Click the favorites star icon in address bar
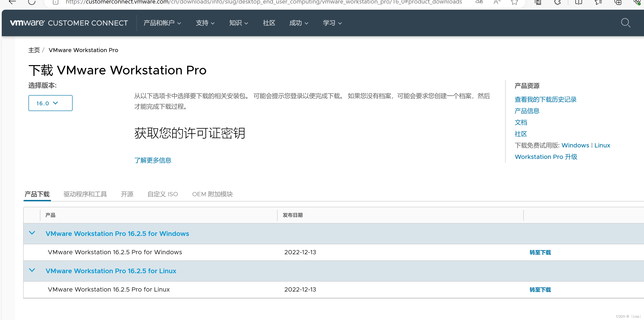Screen dimensions: 644x320 [x=514, y=2]
